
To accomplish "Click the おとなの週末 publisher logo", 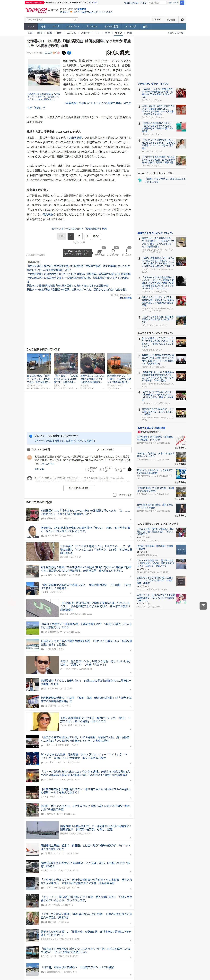I will click(118, 53).
